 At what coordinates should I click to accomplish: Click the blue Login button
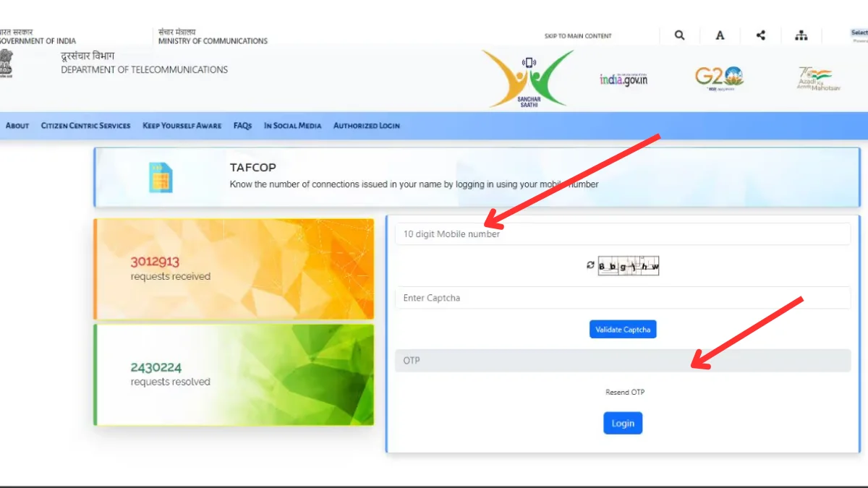(622, 424)
